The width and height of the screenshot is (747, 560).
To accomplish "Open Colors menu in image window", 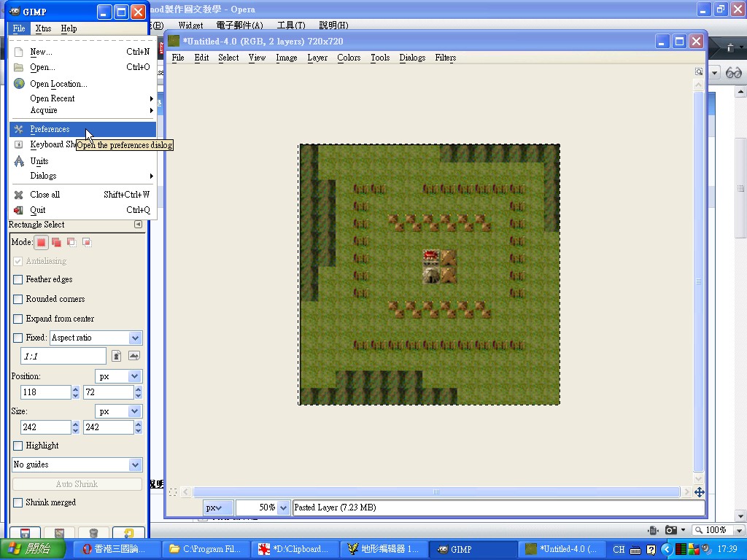I will 349,58.
